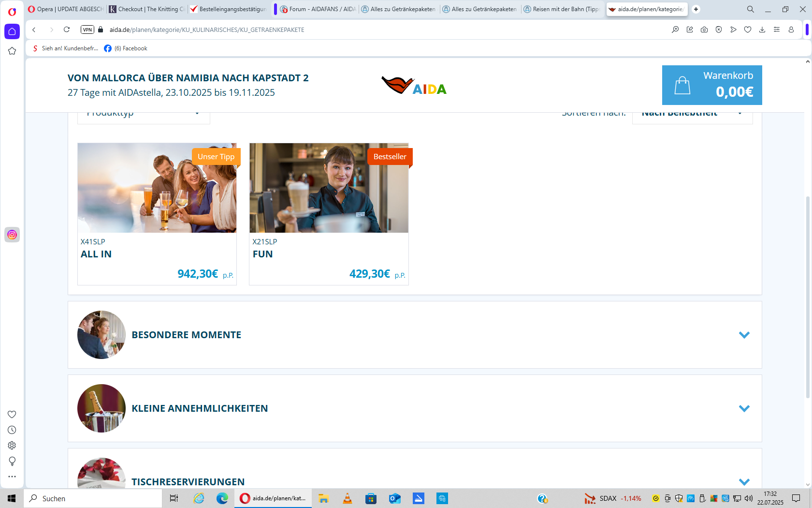The height and width of the screenshot is (508, 812).
Task: Click the Instagram icon in Opera sidebar
Action: point(12,235)
